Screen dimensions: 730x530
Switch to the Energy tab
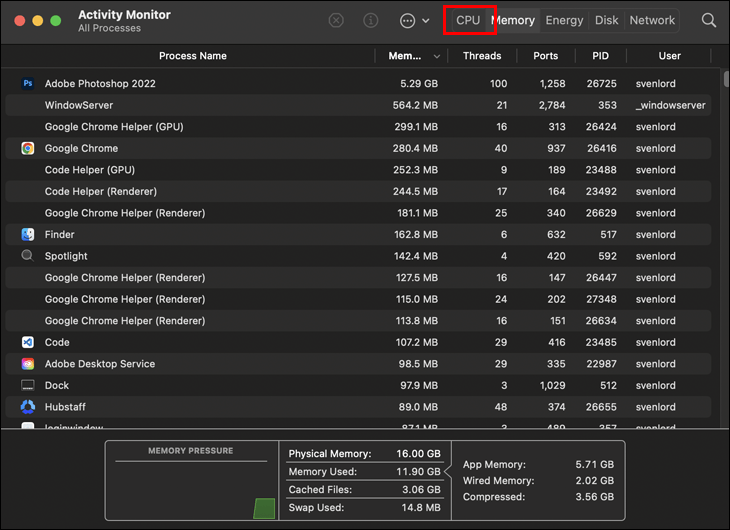coord(564,20)
